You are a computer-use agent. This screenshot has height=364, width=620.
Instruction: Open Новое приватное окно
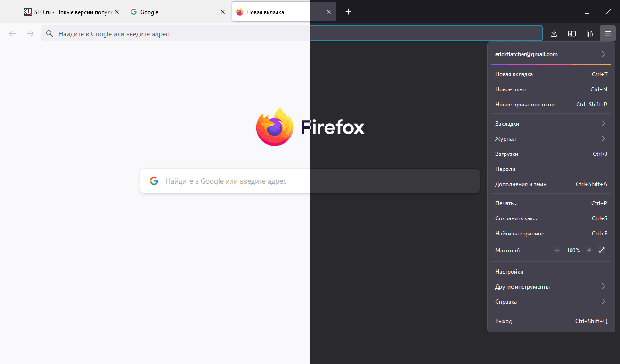(x=525, y=104)
